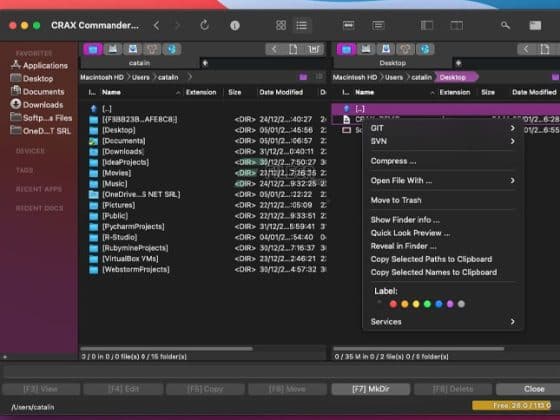
Task: Open Documents in Favorites sidebar
Action: tap(38, 92)
